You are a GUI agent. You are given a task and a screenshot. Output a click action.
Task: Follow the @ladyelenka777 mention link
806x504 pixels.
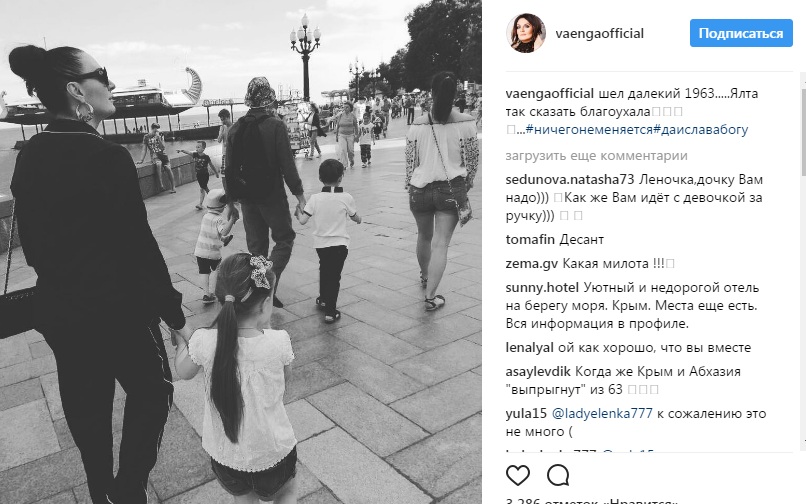tap(602, 413)
